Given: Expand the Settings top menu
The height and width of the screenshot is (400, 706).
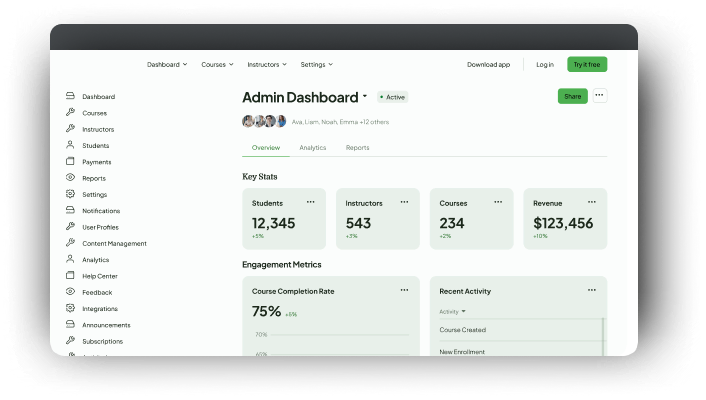Looking at the screenshot, I should click(x=317, y=65).
